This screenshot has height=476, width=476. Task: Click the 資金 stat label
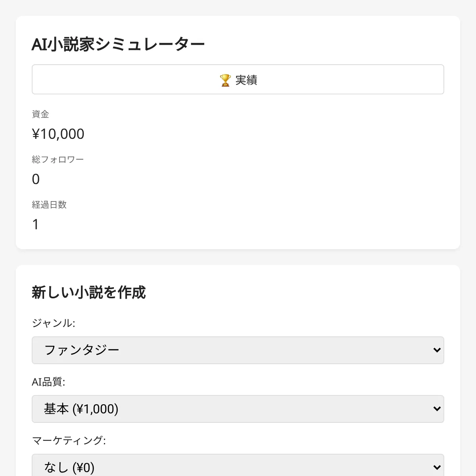click(x=40, y=114)
